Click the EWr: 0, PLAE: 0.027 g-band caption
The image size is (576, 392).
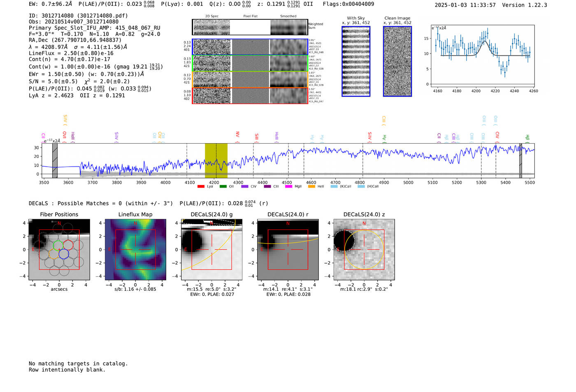212,295
